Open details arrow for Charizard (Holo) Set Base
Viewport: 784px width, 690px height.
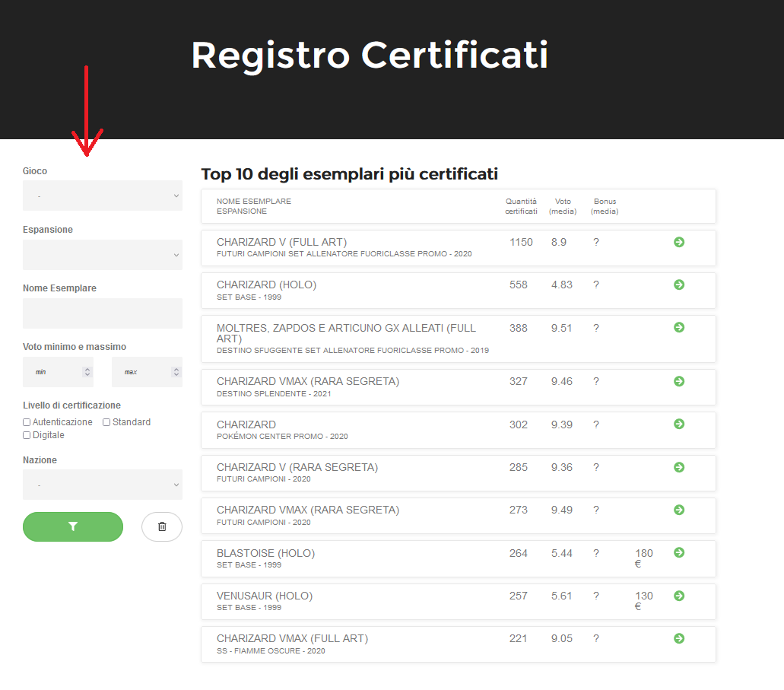pos(678,285)
